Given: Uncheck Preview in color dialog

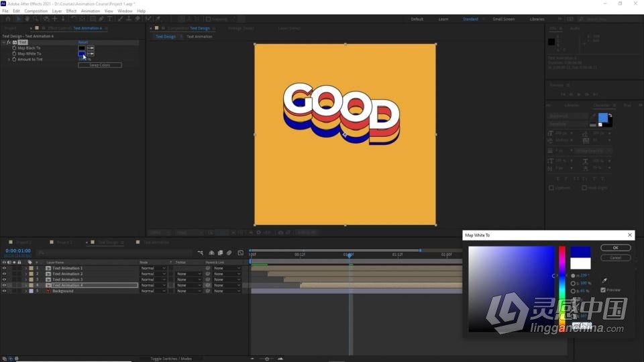Looking at the screenshot, I should pyautogui.click(x=603, y=290).
